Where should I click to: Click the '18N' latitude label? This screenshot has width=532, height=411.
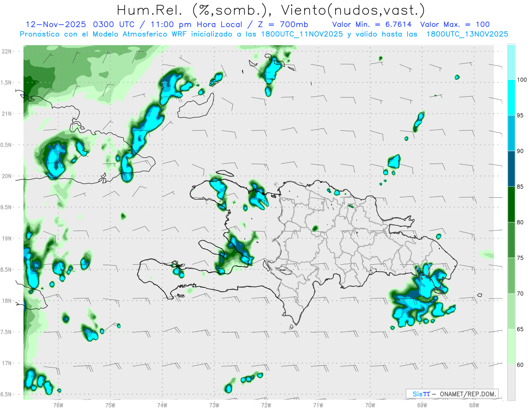(x=8, y=301)
